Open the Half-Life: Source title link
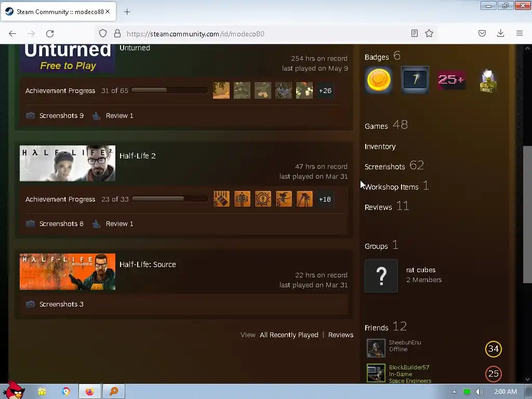This screenshot has height=399, width=532. click(x=148, y=264)
